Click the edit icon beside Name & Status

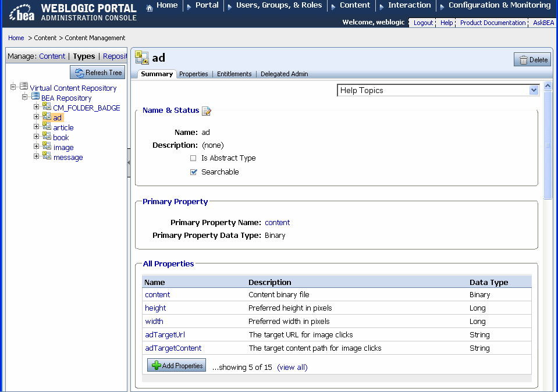tap(207, 111)
